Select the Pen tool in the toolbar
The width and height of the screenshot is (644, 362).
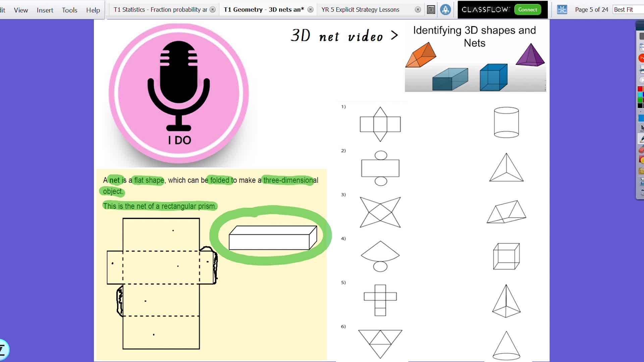point(640,138)
